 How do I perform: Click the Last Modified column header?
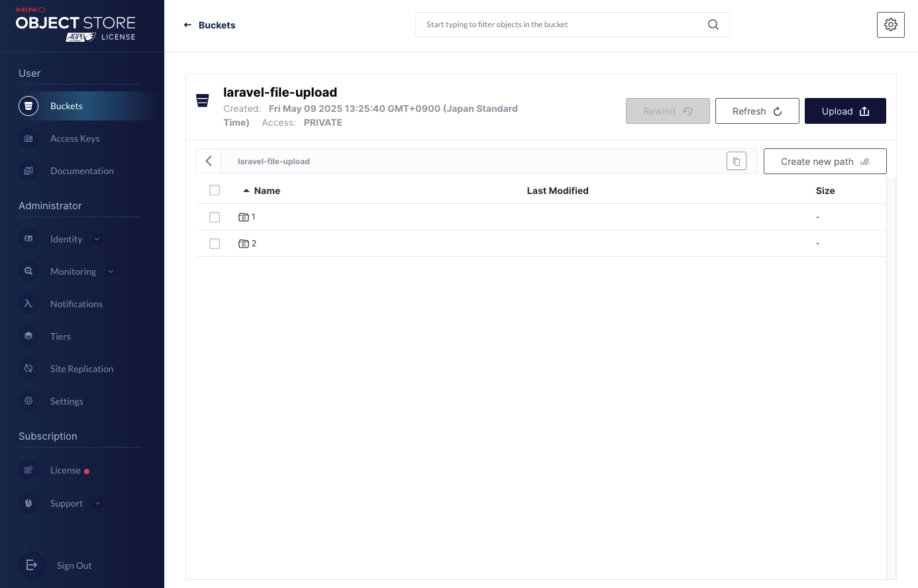[x=558, y=191]
